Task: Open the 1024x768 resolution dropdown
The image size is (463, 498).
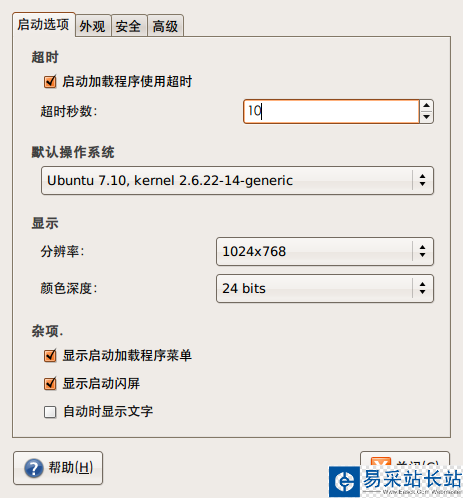Action: 325,251
